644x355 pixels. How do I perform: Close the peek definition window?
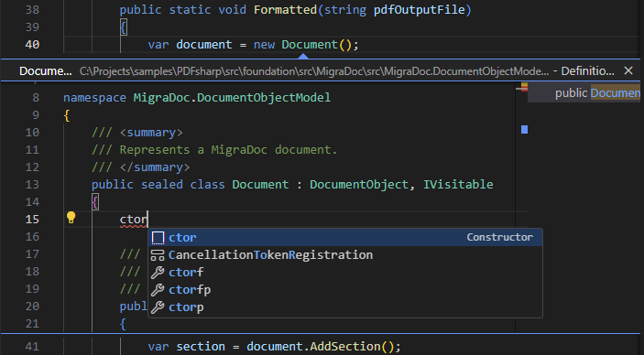(628, 70)
